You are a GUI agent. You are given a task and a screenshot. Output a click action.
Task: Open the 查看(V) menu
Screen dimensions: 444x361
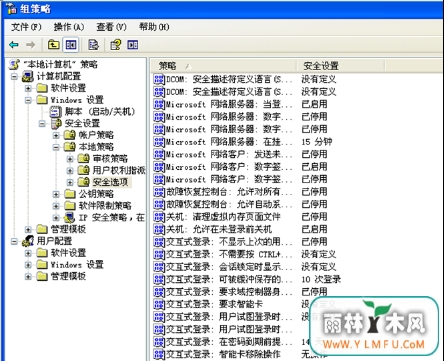112,27
